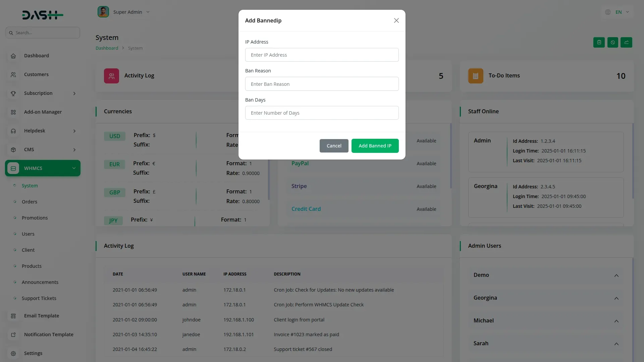Focus the IP Address input field

point(322,55)
